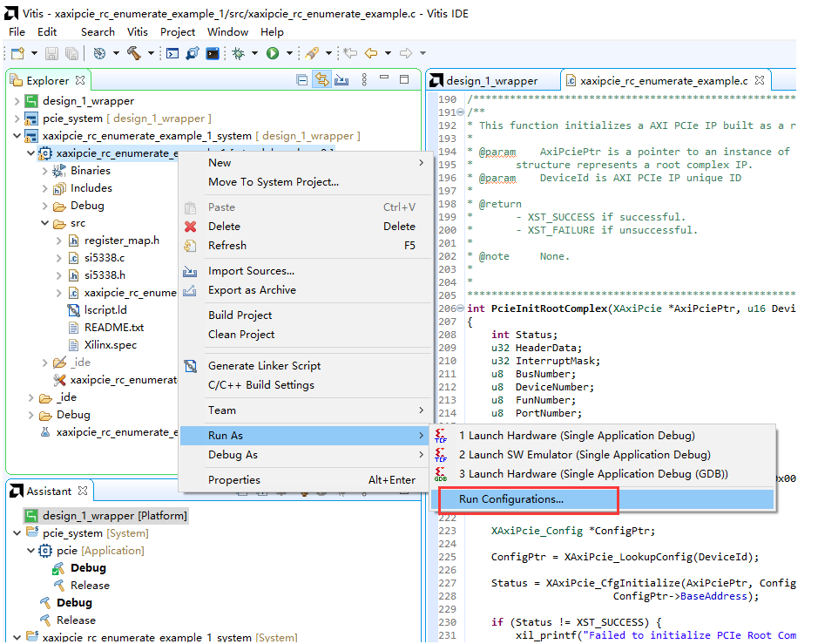The width and height of the screenshot is (818, 644).
Task: Click the New wizard toolbar icon
Action: tap(18, 53)
